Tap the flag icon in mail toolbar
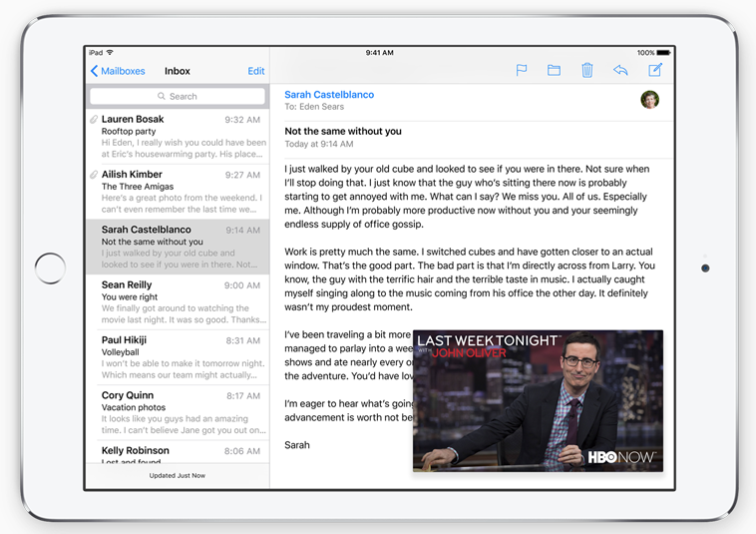The image size is (756, 534). [521, 70]
